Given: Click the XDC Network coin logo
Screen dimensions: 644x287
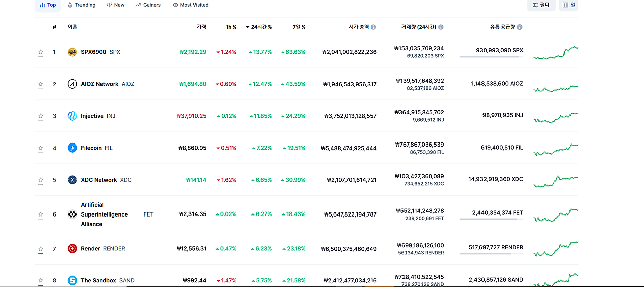Looking at the screenshot, I should (x=72, y=180).
